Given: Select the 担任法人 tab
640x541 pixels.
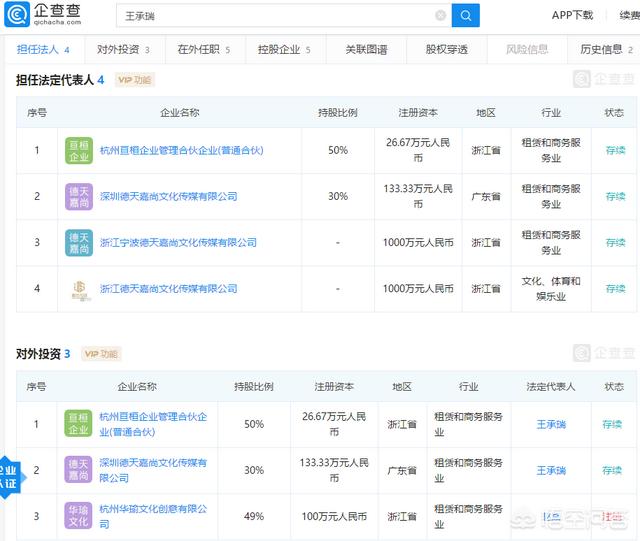Looking at the screenshot, I should click(43, 49).
